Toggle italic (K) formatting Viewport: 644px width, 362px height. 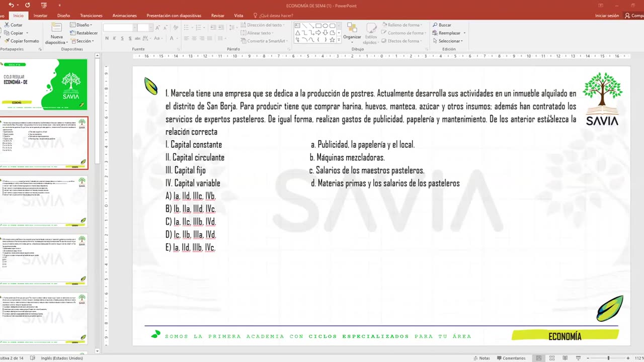click(115, 38)
